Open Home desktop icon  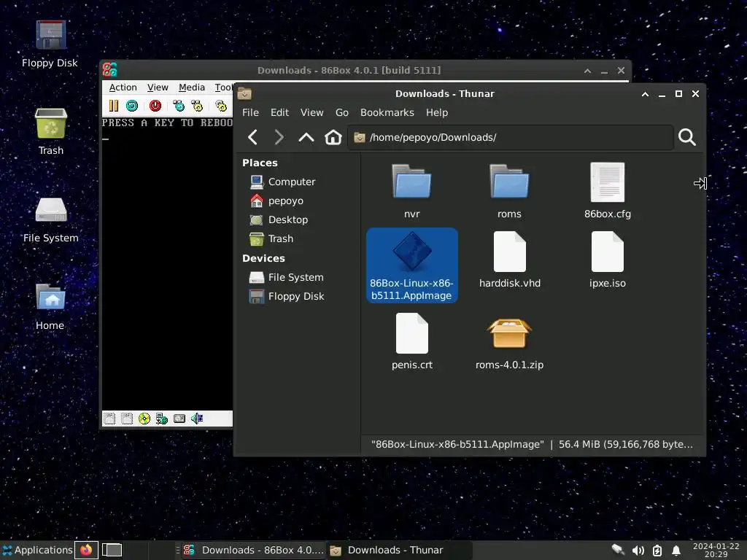tap(50, 307)
